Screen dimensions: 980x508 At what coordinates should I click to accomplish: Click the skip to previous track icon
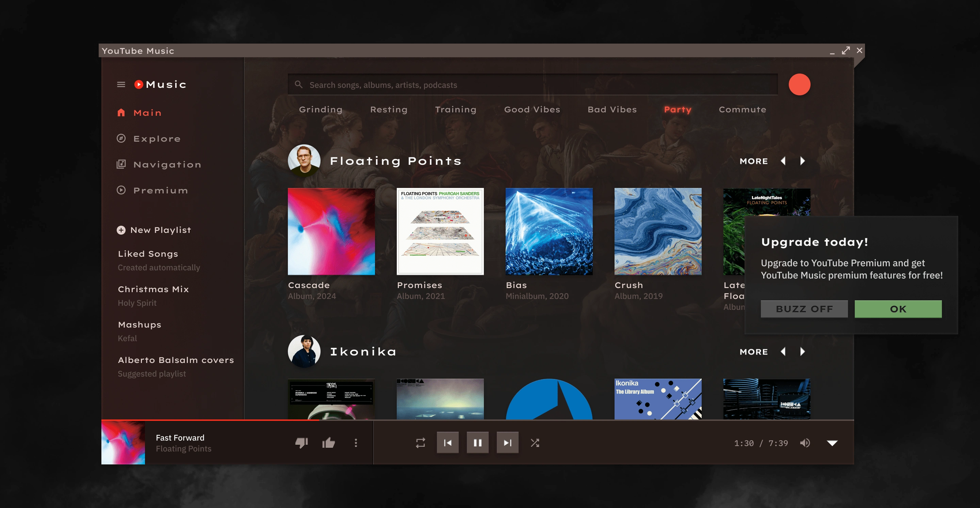(x=448, y=443)
